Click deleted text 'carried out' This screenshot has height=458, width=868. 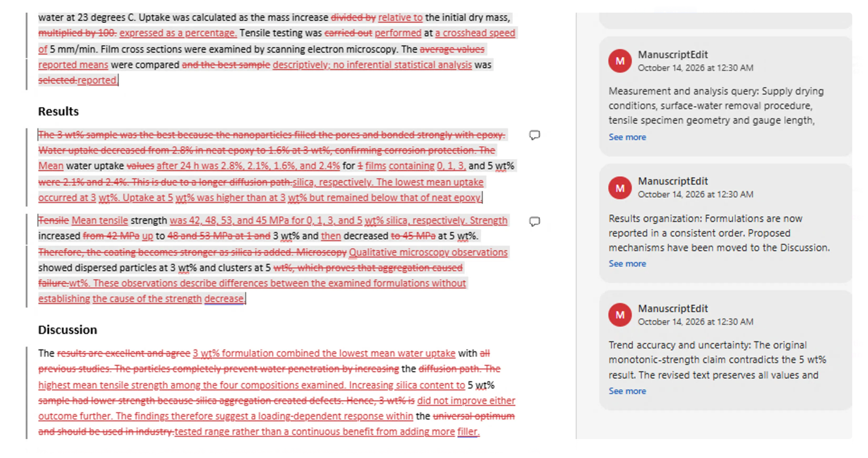(348, 33)
